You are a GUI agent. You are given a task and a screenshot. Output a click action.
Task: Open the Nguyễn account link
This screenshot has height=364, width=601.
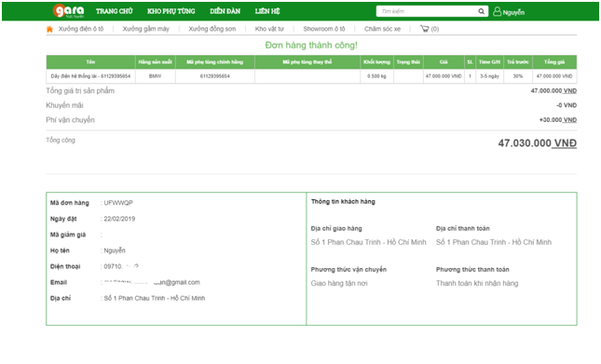tap(513, 12)
